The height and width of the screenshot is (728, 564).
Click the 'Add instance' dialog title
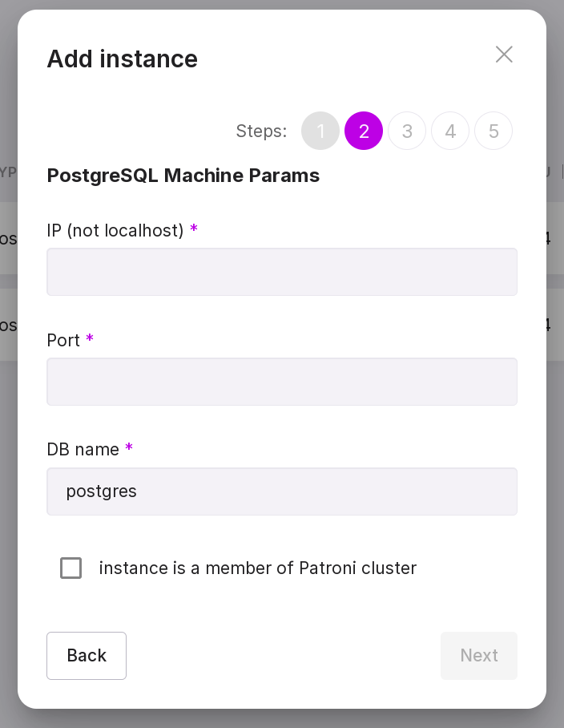click(123, 59)
